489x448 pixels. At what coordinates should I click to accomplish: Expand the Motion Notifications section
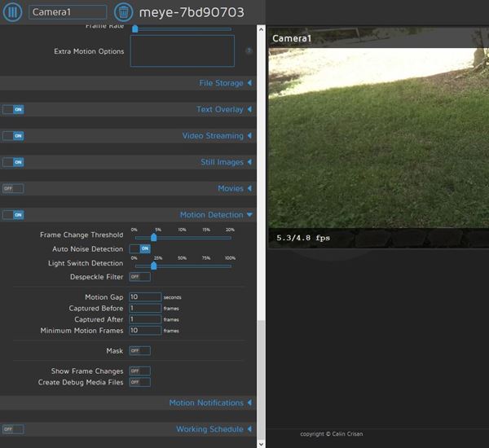[210, 402]
